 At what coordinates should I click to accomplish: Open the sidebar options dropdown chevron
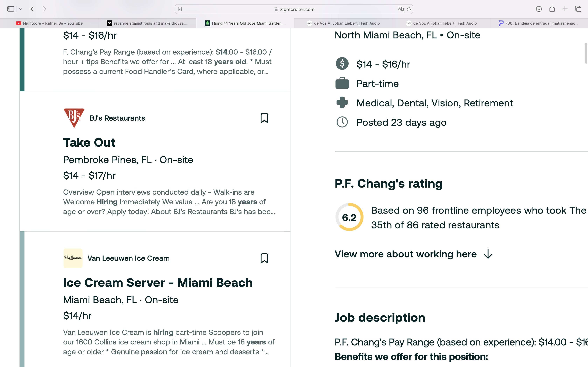coord(20,9)
